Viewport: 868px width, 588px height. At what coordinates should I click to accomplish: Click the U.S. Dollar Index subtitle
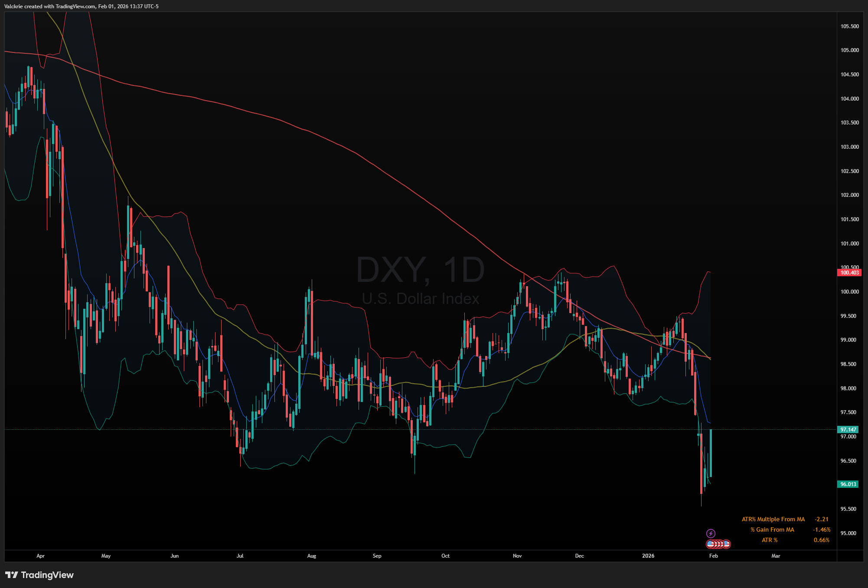pyautogui.click(x=420, y=299)
